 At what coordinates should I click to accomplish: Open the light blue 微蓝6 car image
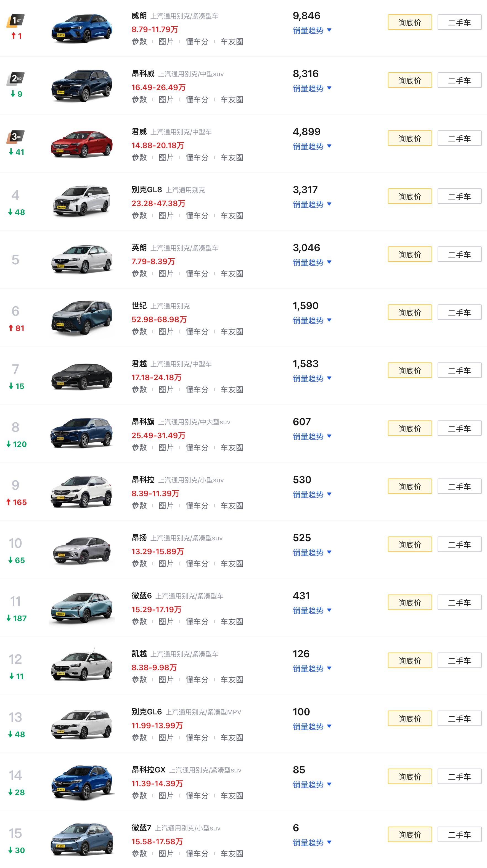81,609
